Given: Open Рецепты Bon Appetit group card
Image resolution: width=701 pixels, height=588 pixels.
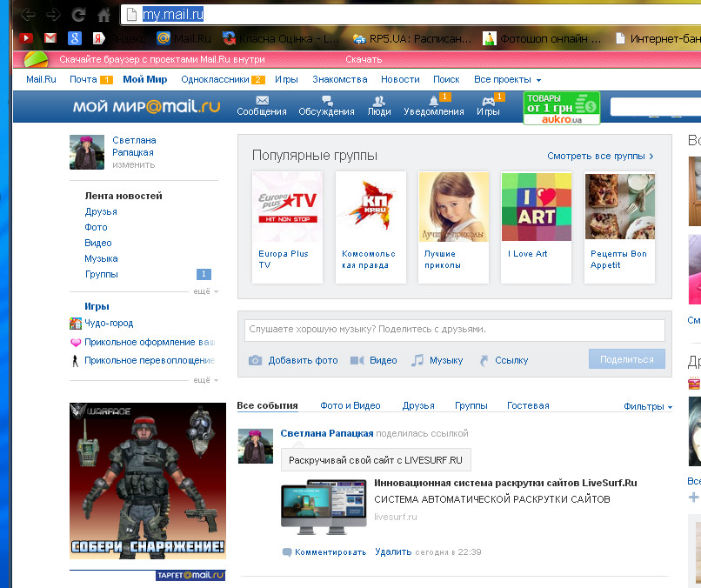Looking at the screenshot, I should [619, 228].
